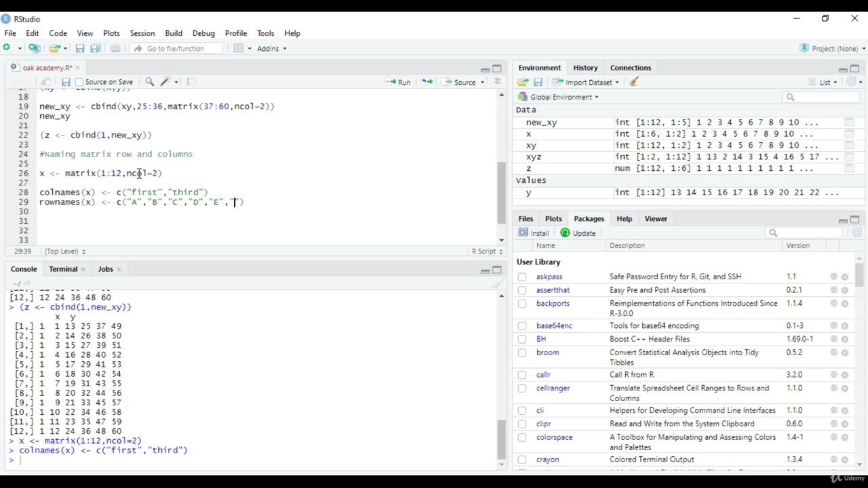
Task: Click the Load workspace icon in Environment pane
Action: tap(523, 82)
